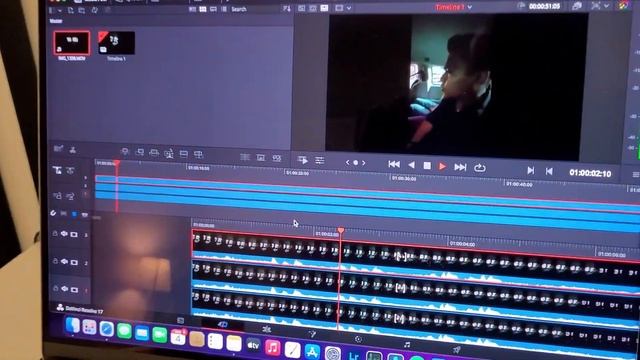This screenshot has height=360, width=640.
Task: Jump to the last frame button
Action: tap(460, 167)
